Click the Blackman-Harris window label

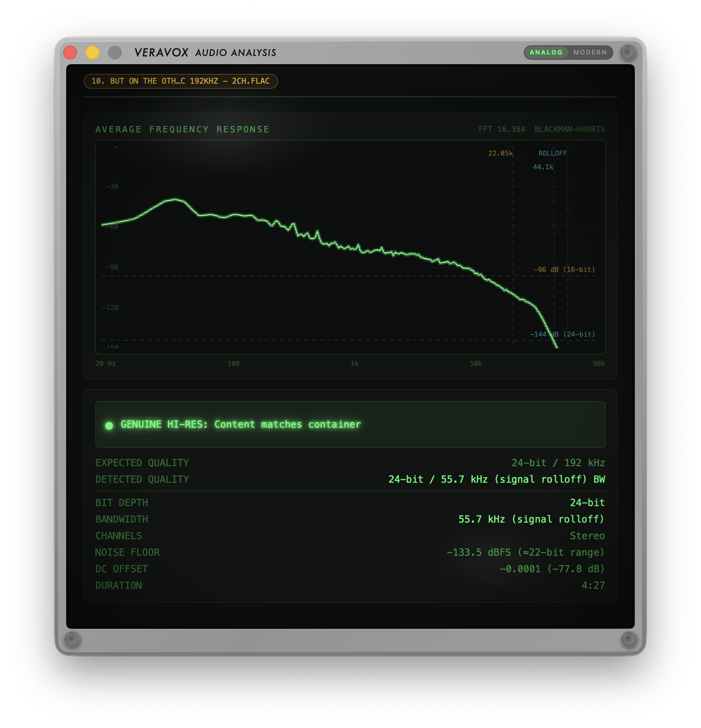pyautogui.click(x=570, y=129)
